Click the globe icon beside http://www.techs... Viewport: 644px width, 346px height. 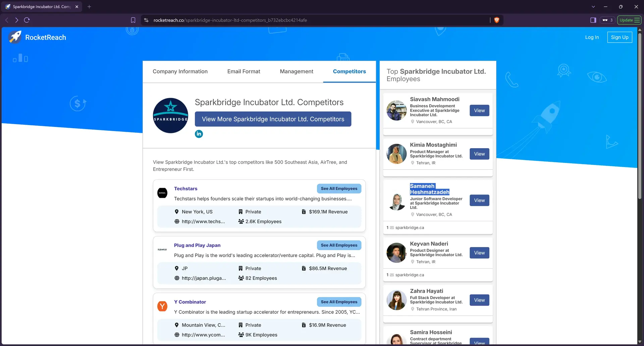[177, 222]
